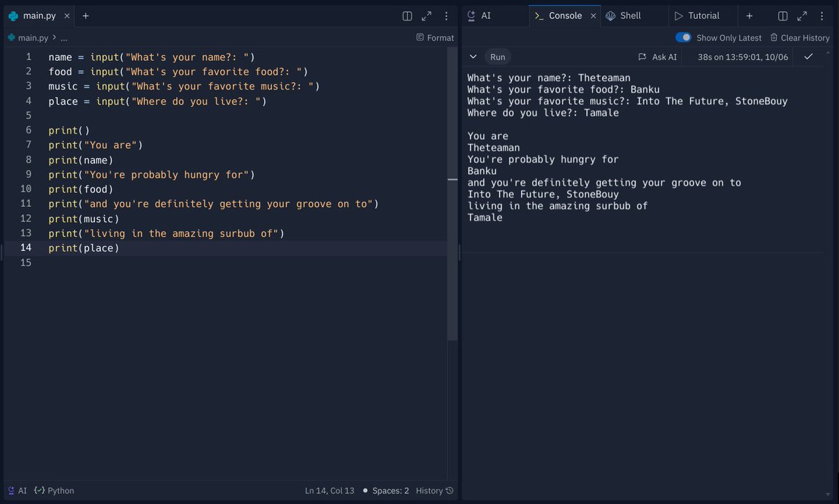The height and width of the screenshot is (504, 839).
Task: Close the Console tab
Action: pos(594,15)
